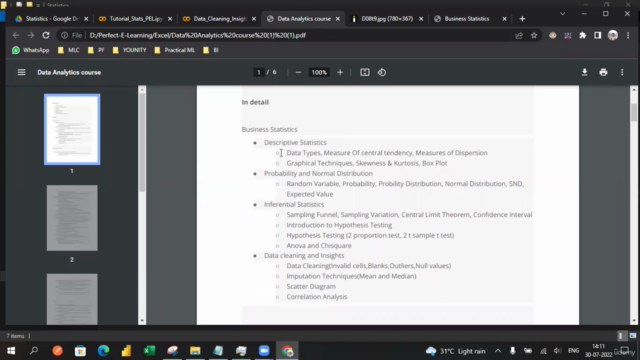Open the Chrome three-dot menu
This screenshot has width=640, height=360.
(x=628, y=36)
